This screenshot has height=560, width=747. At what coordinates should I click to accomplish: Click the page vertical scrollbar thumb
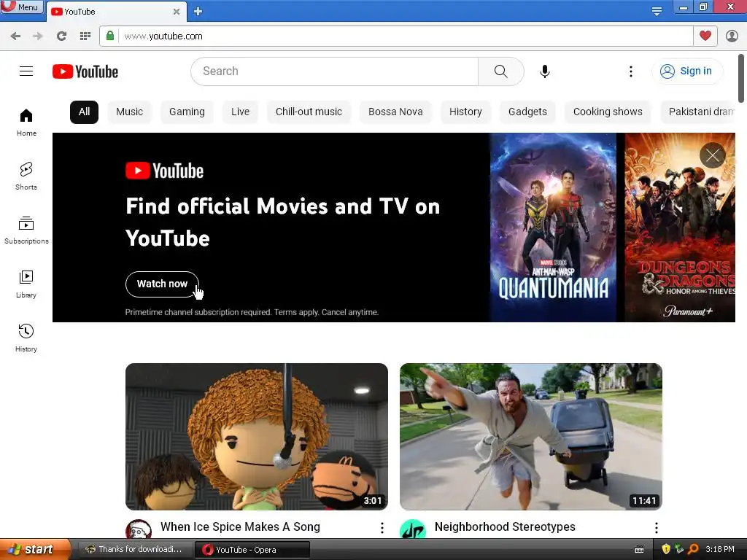click(741, 78)
